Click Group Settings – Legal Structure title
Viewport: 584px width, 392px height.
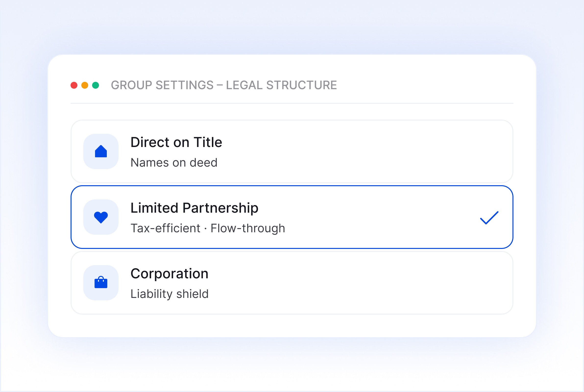(224, 85)
